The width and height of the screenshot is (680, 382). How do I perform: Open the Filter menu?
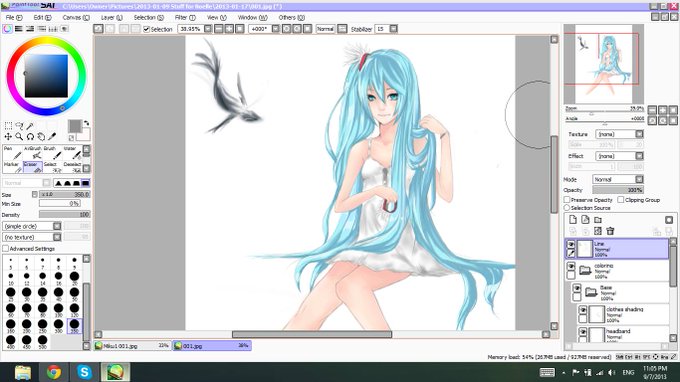click(185, 17)
